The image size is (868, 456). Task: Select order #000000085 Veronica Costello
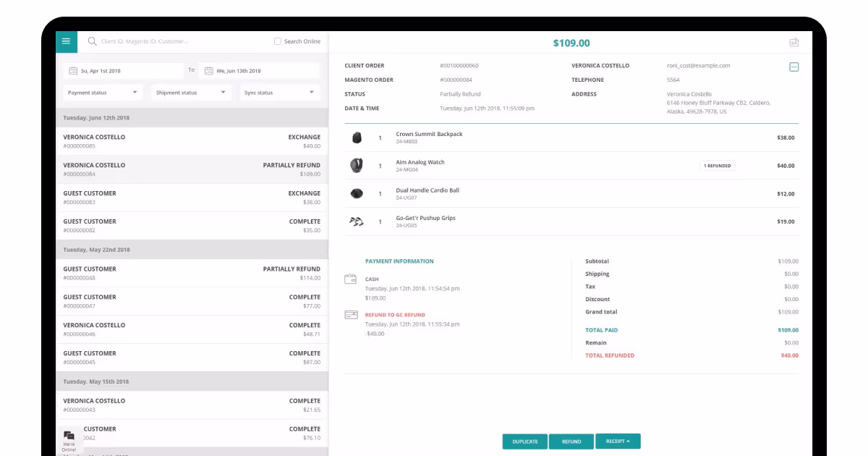click(x=192, y=141)
